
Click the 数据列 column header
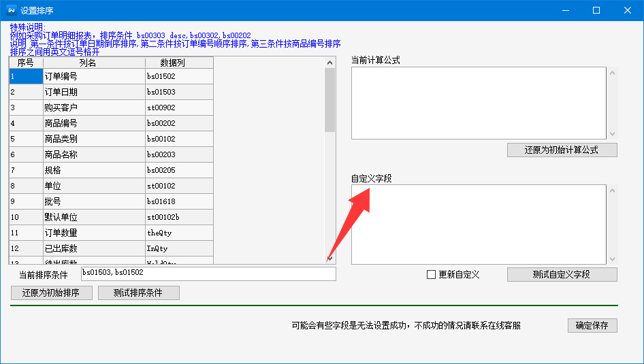pos(179,63)
